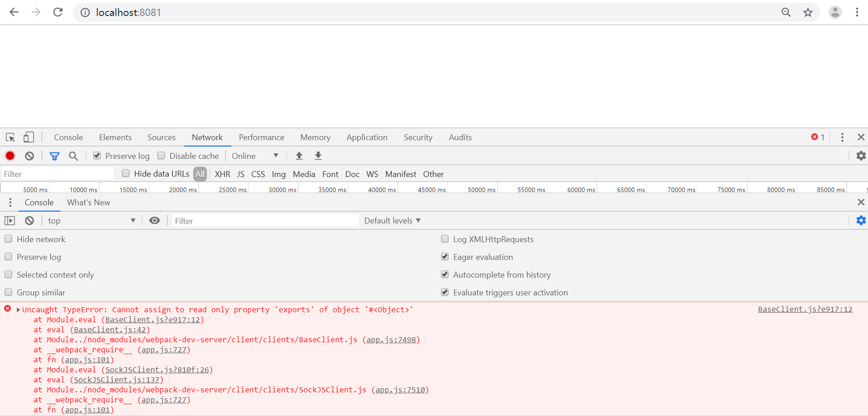Click the 30000 ms timeline mark
Image resolution: width=868 pixels, height=416 pixels.
[x=283, y=189]
